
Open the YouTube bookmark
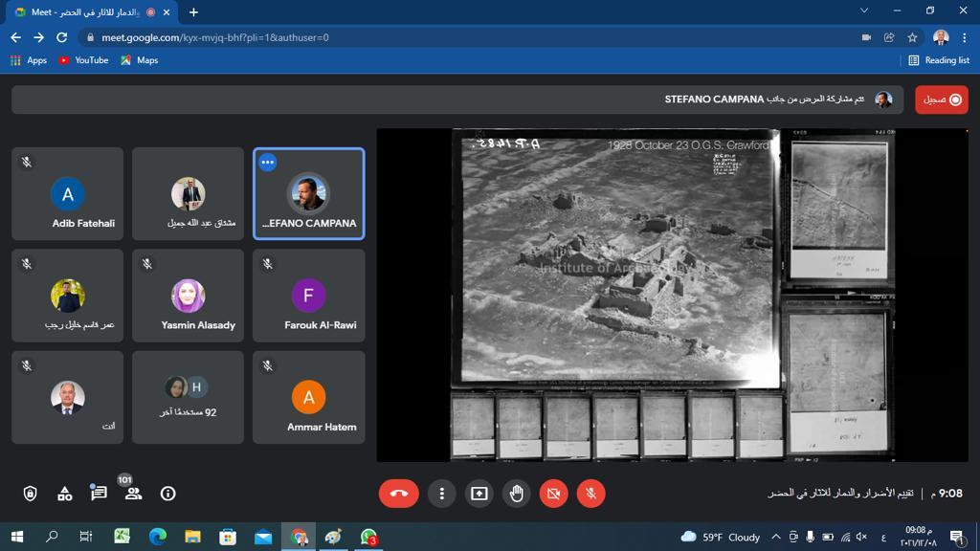pos(83,60)
